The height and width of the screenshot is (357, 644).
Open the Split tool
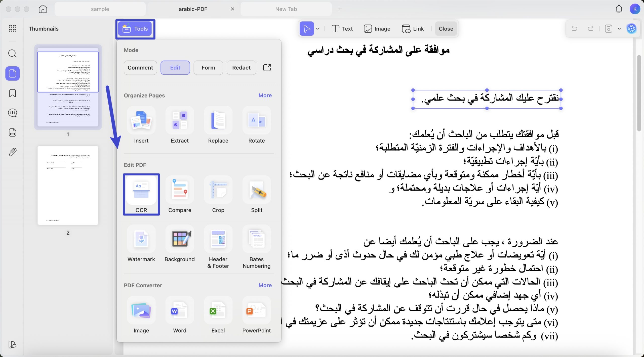[257, 194]
